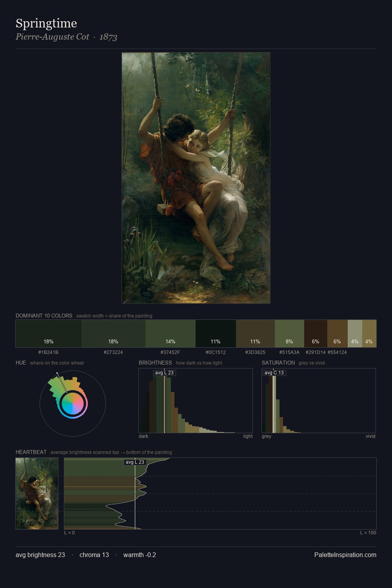Click the DOMINANT 10 COLORS heading
Viewport: 392px width, 588px height.
pos(44,316)
